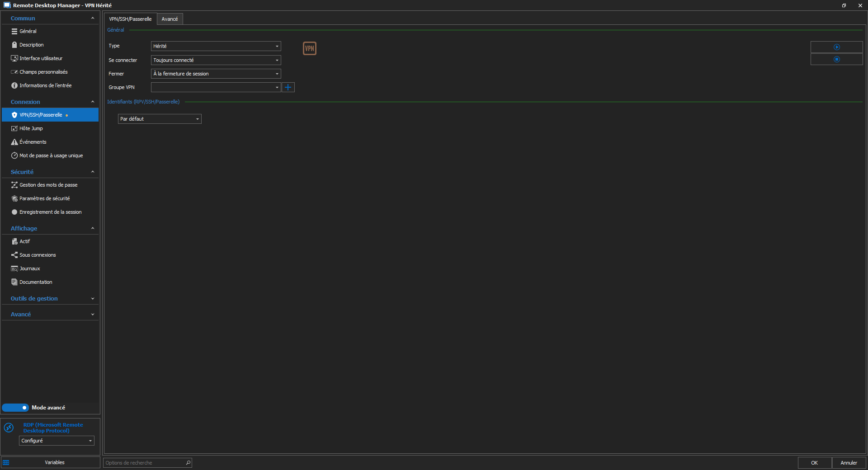
Task: Click the play connect icon button
Action: [836, 47]
